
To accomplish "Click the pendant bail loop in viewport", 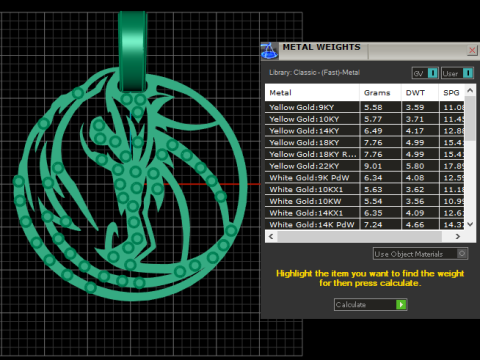I will (133, 51).
